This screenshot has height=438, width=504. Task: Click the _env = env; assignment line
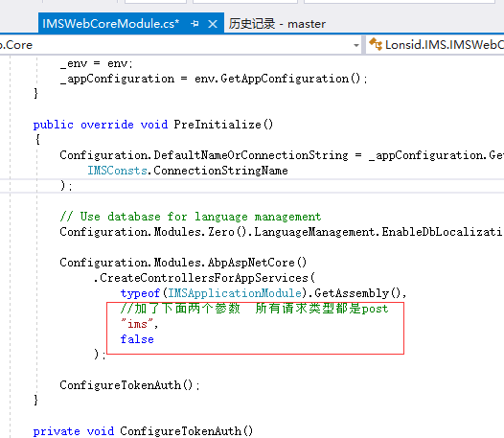pos(97,63)
